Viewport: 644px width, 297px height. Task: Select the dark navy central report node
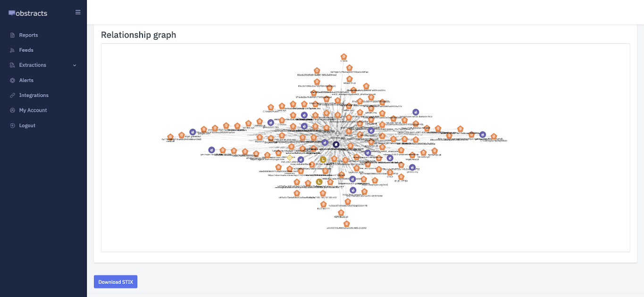(336, 144)
